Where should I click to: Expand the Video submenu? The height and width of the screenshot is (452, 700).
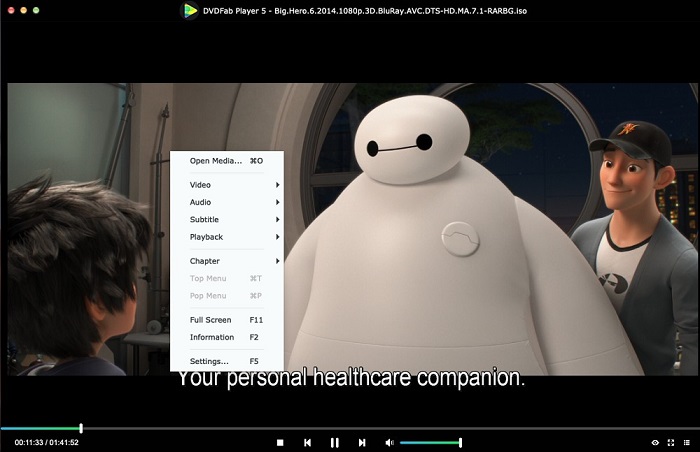[x=227, y=185]
